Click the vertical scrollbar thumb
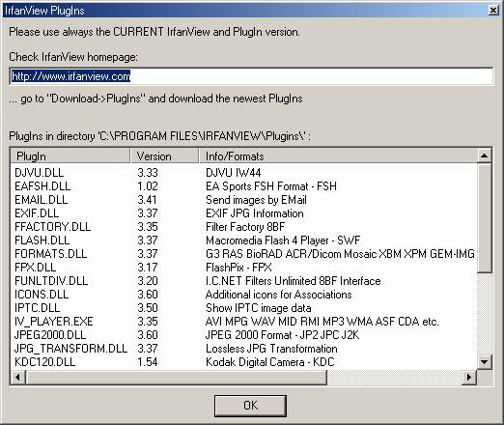The image size is (504, 425). (x=484, y=218)
